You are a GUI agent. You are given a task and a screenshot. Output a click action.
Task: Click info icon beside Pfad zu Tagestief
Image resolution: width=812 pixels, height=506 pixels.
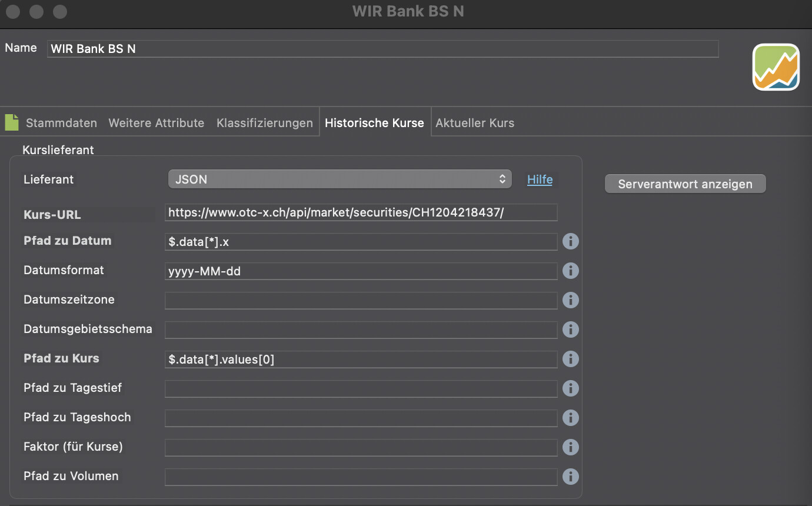[x=570, y=388]
